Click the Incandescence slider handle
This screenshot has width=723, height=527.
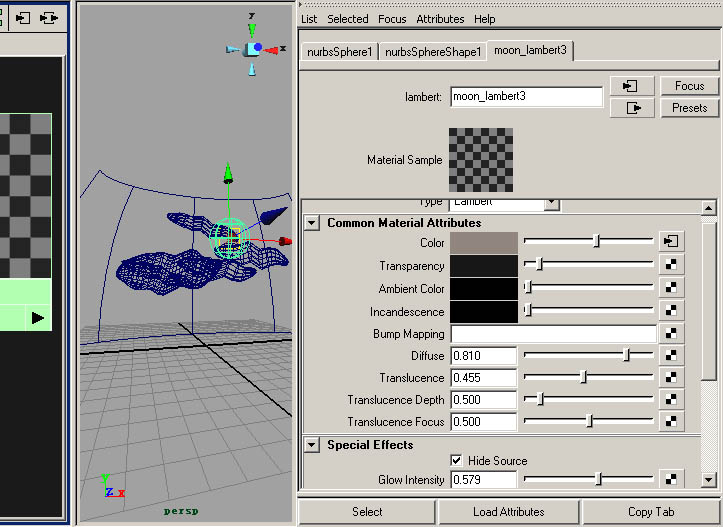pos(528,310)
